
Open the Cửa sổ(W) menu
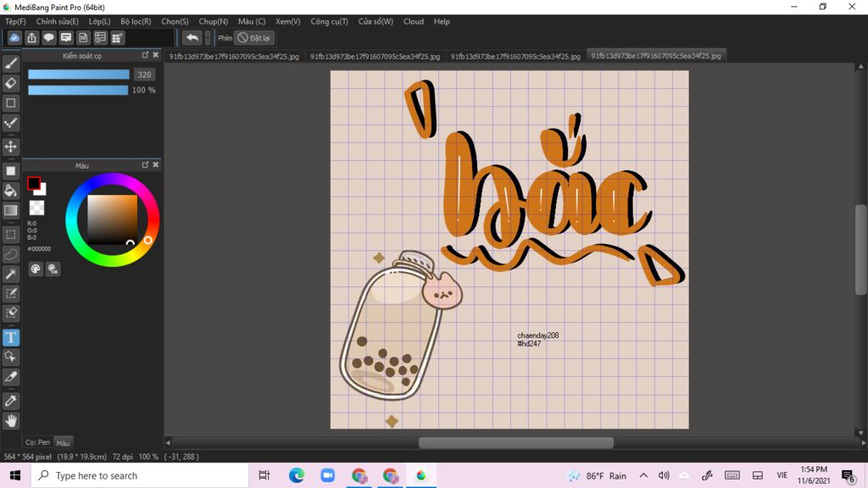point(376,21)
